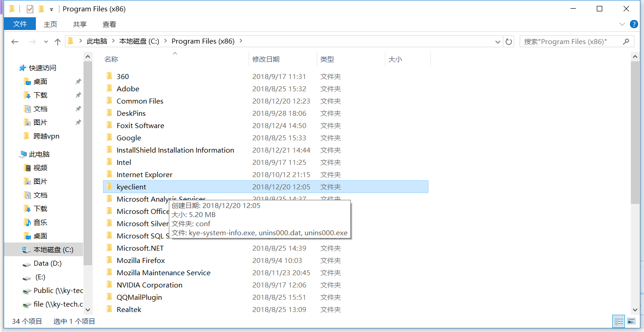The width and height of the screenshot is (644, 332).
Task: Switch to the 查看 ribbon tab
Action: [109, 24]
